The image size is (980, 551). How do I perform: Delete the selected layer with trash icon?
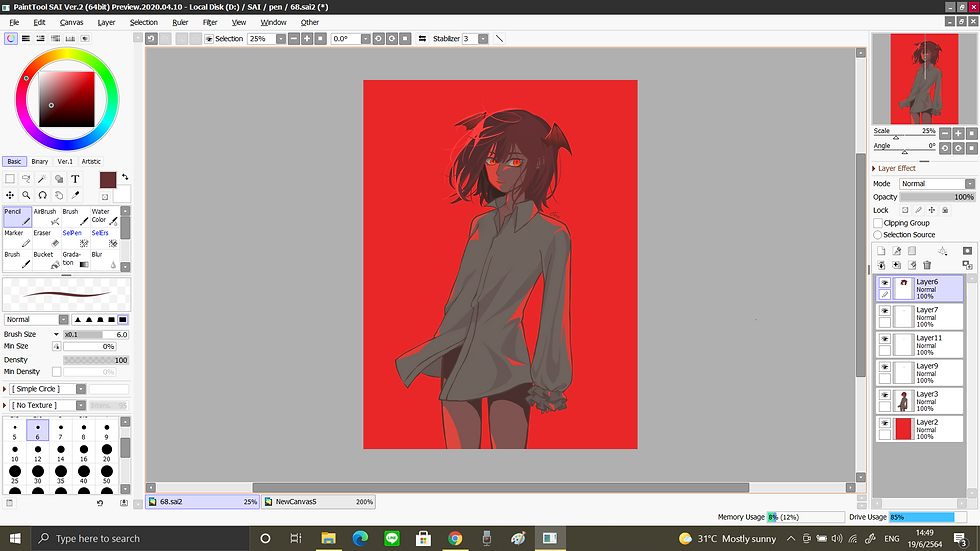(928, 265)
